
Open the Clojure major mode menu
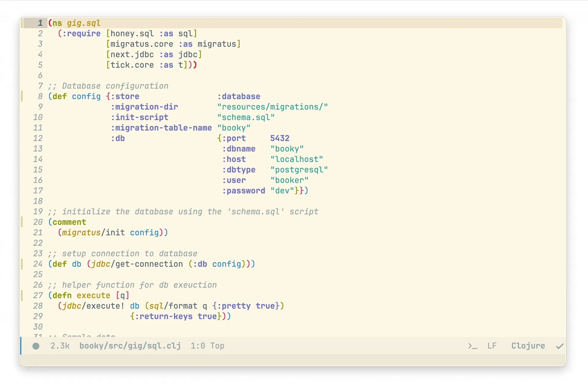528,346
